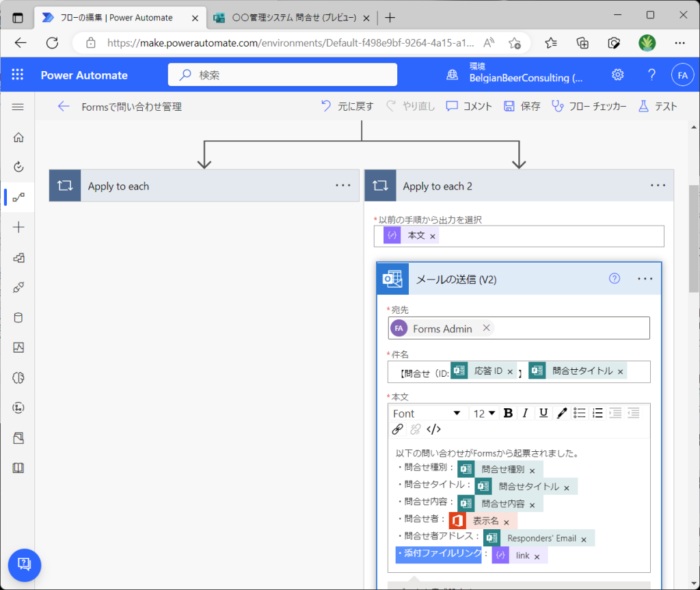Open the Apply to each 2 ellipsis menu
The height and width of the screenshot is (590, 700).
point(658,185)
